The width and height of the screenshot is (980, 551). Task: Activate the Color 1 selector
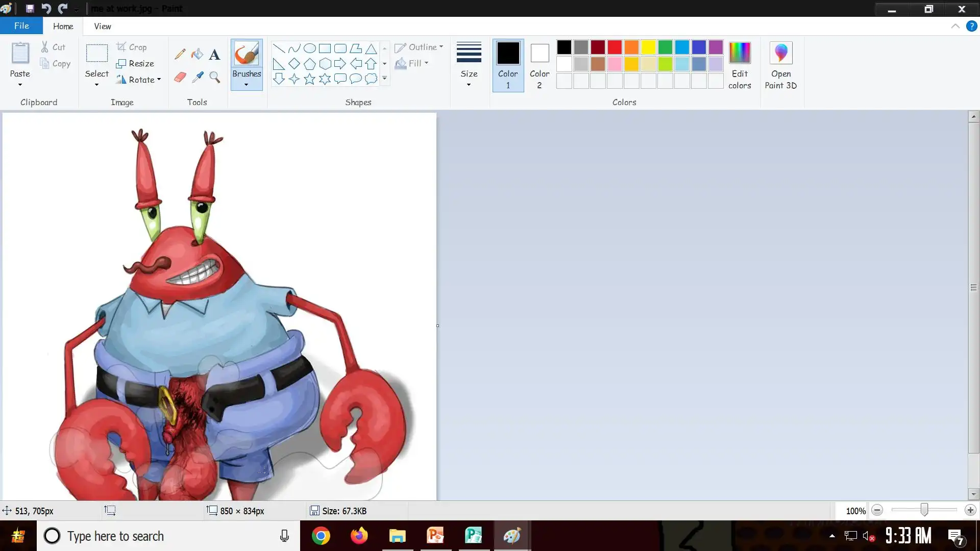click(x=508, y=65)
